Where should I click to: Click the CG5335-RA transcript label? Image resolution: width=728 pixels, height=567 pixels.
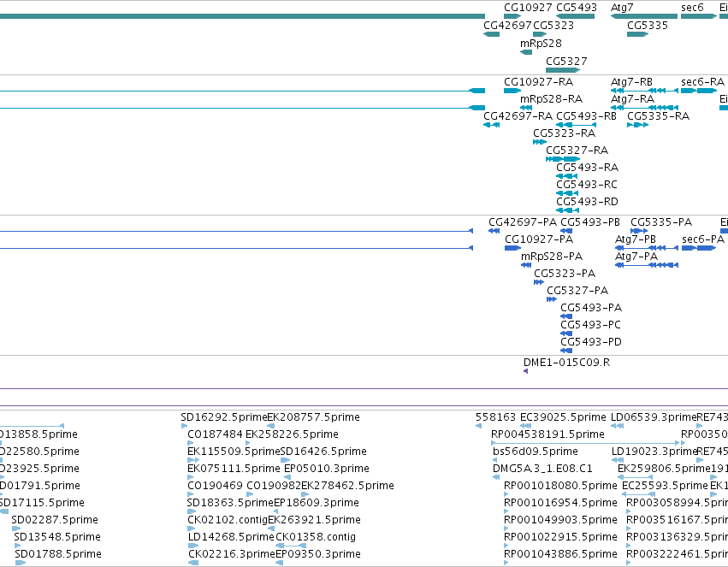click(659, 116)
